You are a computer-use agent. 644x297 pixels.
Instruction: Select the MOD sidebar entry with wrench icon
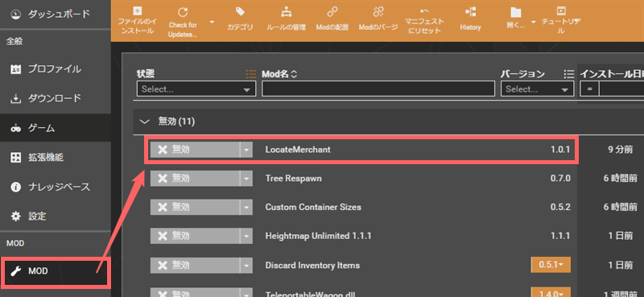[x=55, y=271]
